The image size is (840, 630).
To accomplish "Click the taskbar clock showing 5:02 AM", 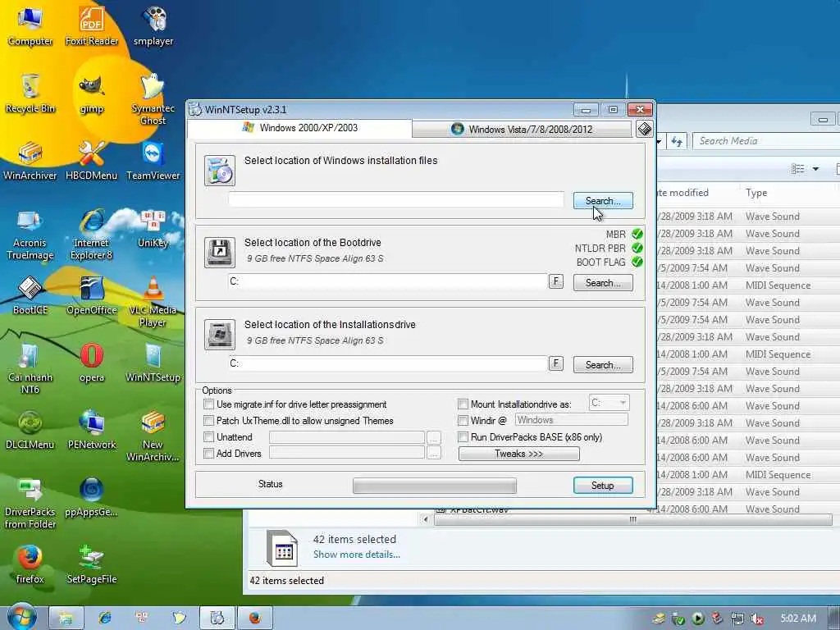I will tap(798, 619).
